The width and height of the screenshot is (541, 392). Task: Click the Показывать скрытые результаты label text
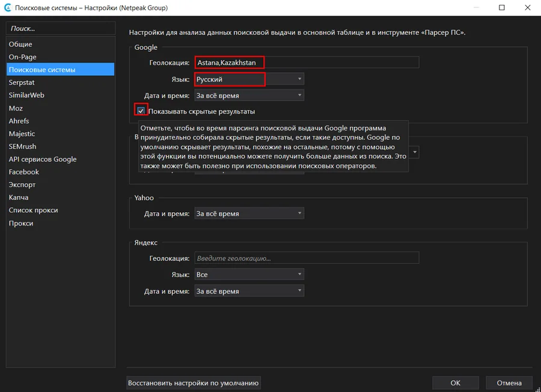click(201, 111)
